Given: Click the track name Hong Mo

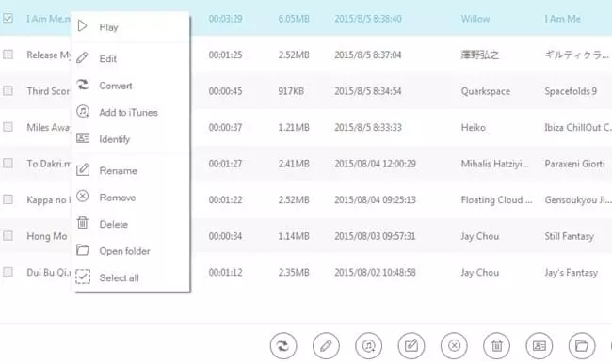Looking at the screenshot, I should coord(47,236).
